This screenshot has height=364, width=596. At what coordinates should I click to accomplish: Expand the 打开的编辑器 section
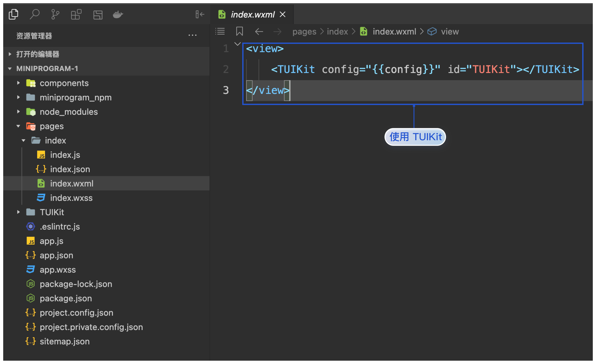(x=106, y=54)
